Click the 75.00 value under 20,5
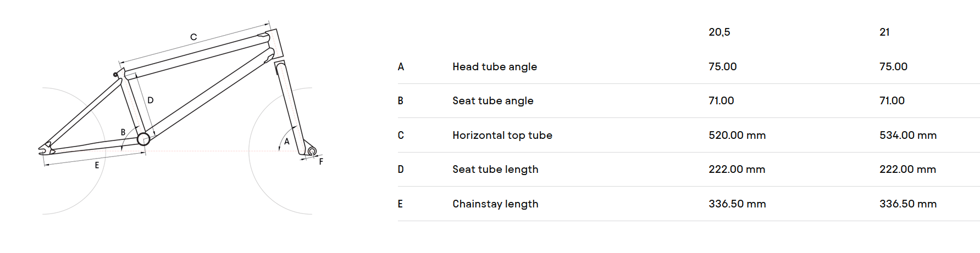 [723, 67]
